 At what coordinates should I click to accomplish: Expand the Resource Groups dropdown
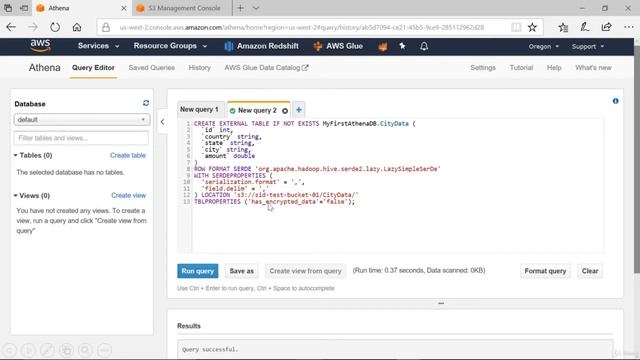pyautogui.click(x=170, y=46)
